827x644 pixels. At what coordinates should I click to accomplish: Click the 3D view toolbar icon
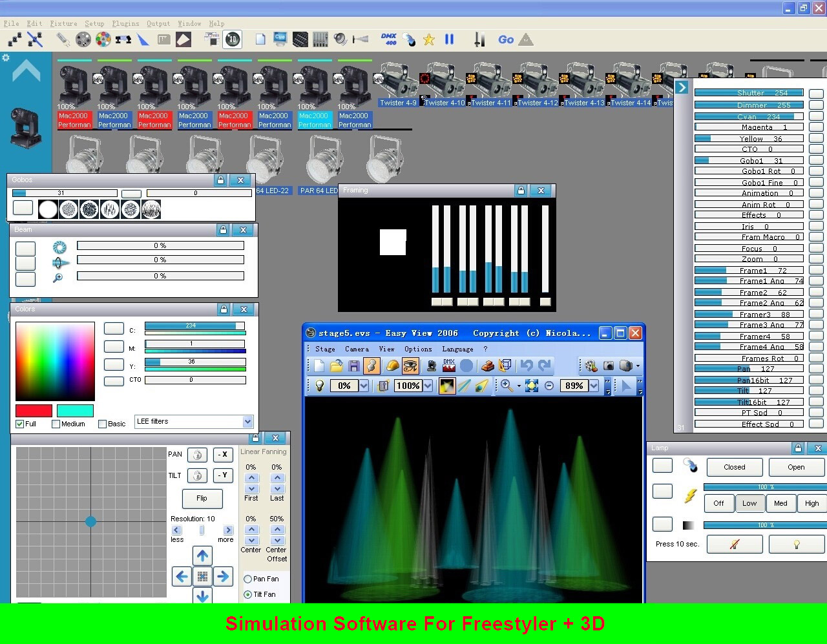(x=233, y=39)
